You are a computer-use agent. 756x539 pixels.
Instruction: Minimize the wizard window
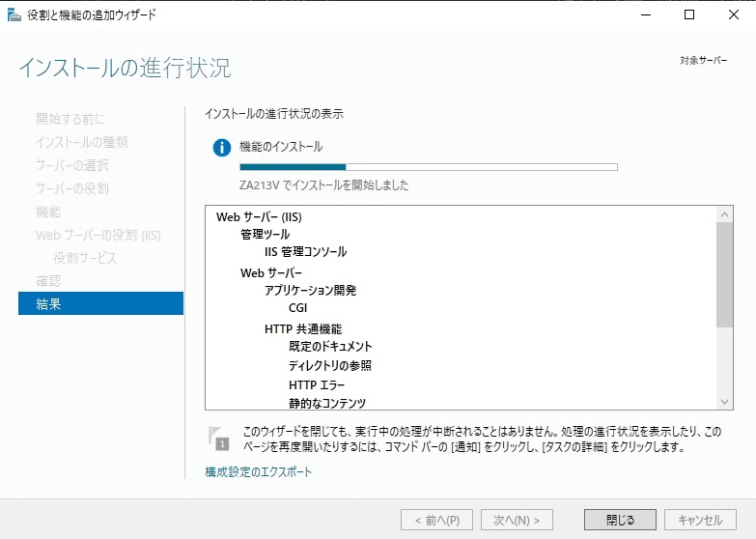[646, 14]
